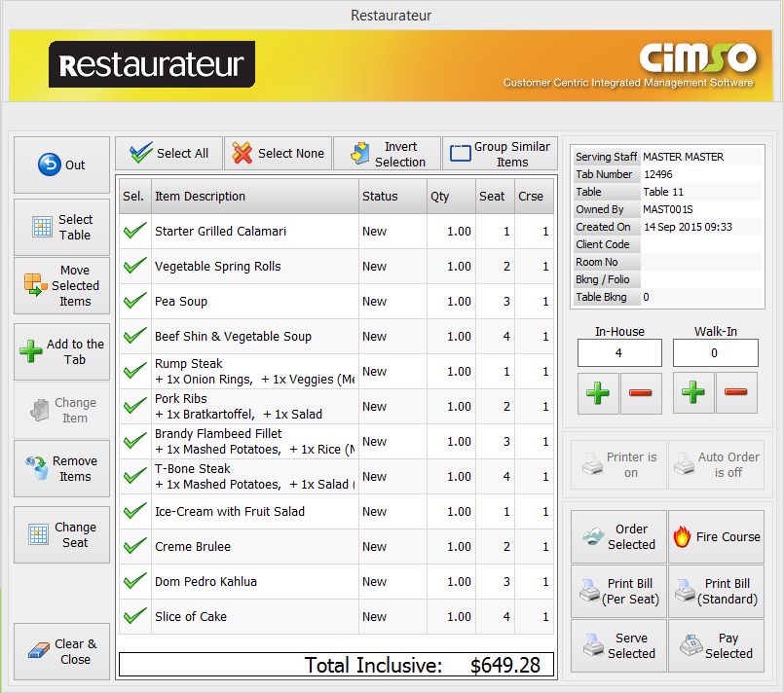Click Serve Selected printer icon
This screenshot has width=784, height=693.
point(593,645)
